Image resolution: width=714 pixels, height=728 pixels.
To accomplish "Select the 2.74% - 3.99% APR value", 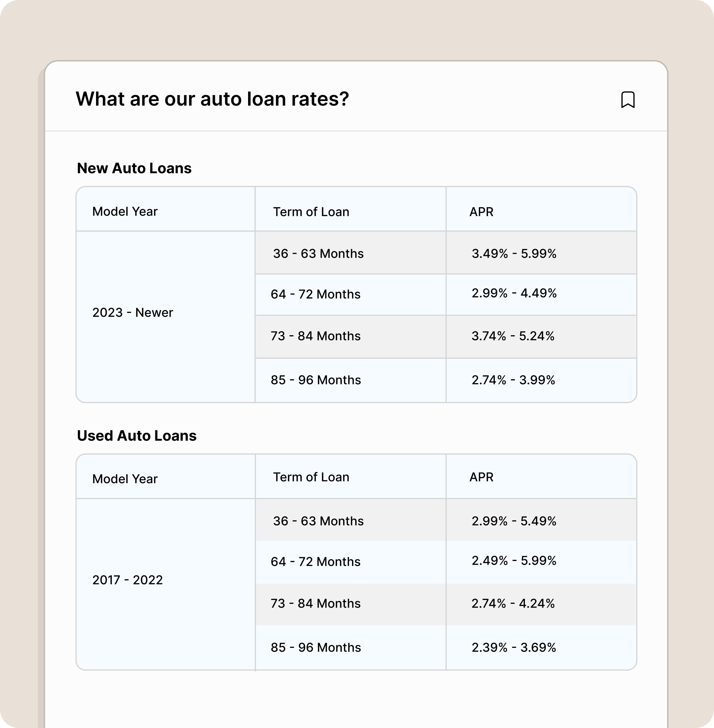I will pyautogui.click(x=513, y=380).
